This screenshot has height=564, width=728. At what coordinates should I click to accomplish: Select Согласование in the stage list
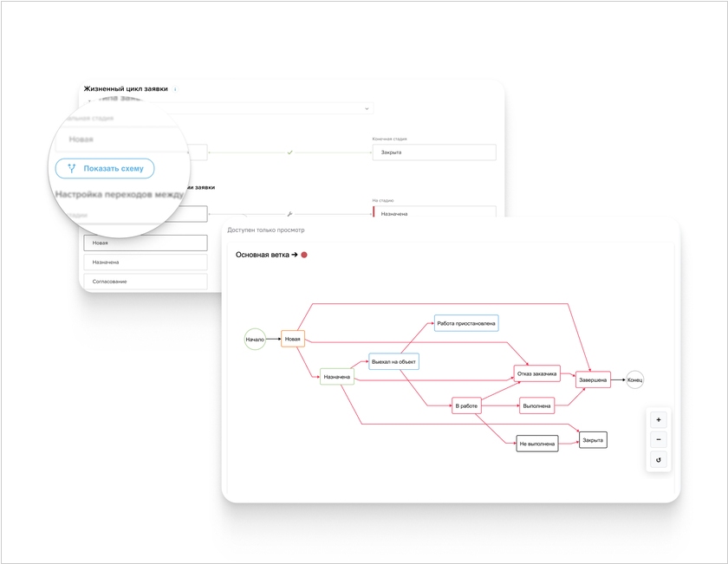146,281
